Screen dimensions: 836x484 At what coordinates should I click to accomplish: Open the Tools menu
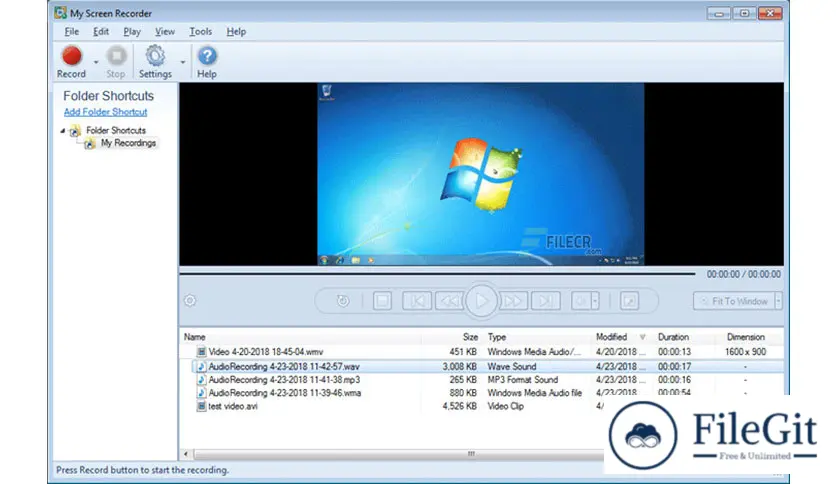tap(200, 31)
